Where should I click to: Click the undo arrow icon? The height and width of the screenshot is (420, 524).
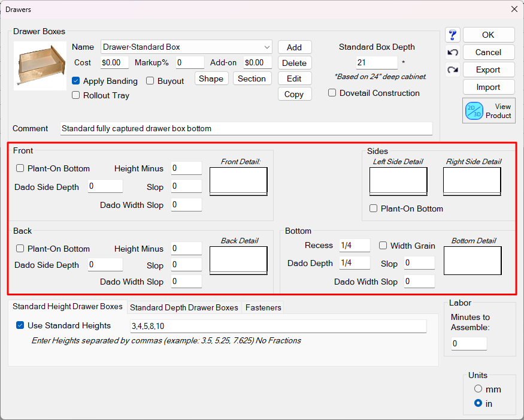pos(453,53)
